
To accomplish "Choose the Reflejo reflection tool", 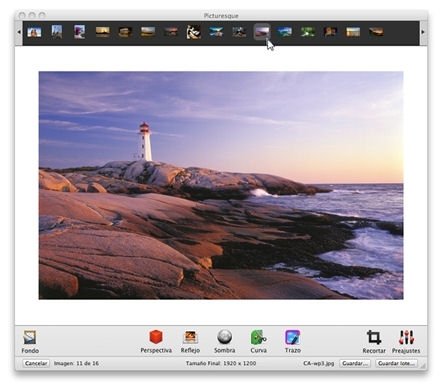I will point(190,342).
